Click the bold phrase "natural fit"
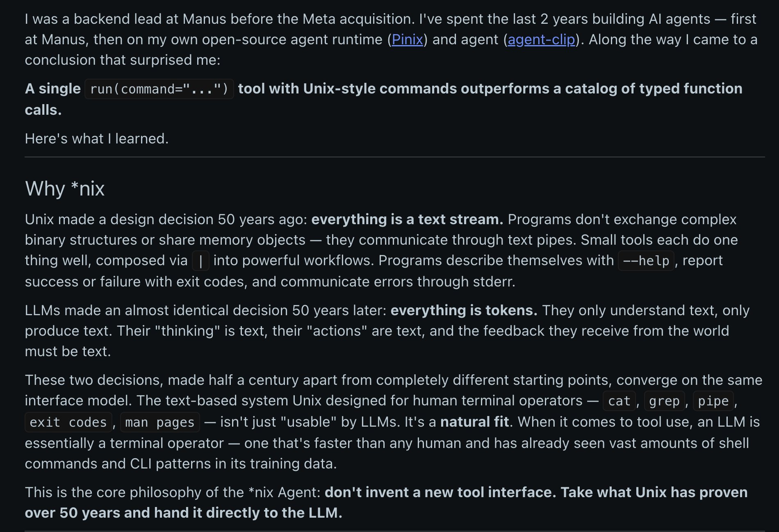Screen dimensions: 779x532 tap(474, 422)
